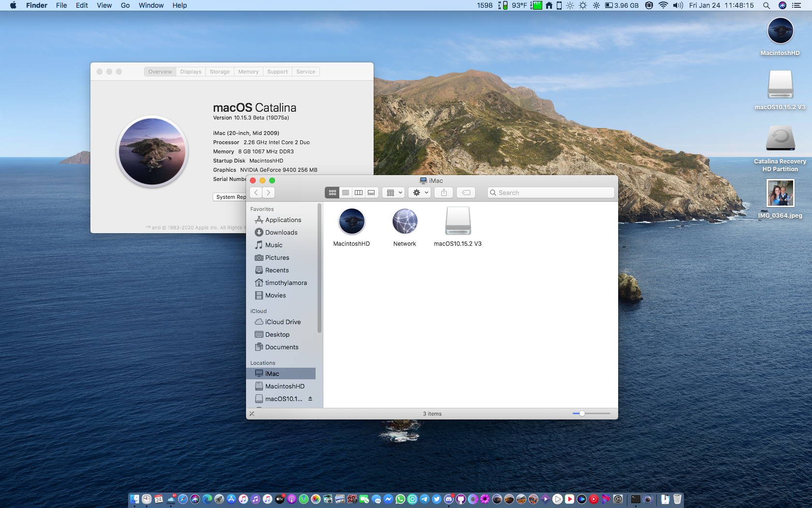812x508 pixels.
Task: Switch Finder to icon view
Action: pyautogui.click(x=333, y=193)
